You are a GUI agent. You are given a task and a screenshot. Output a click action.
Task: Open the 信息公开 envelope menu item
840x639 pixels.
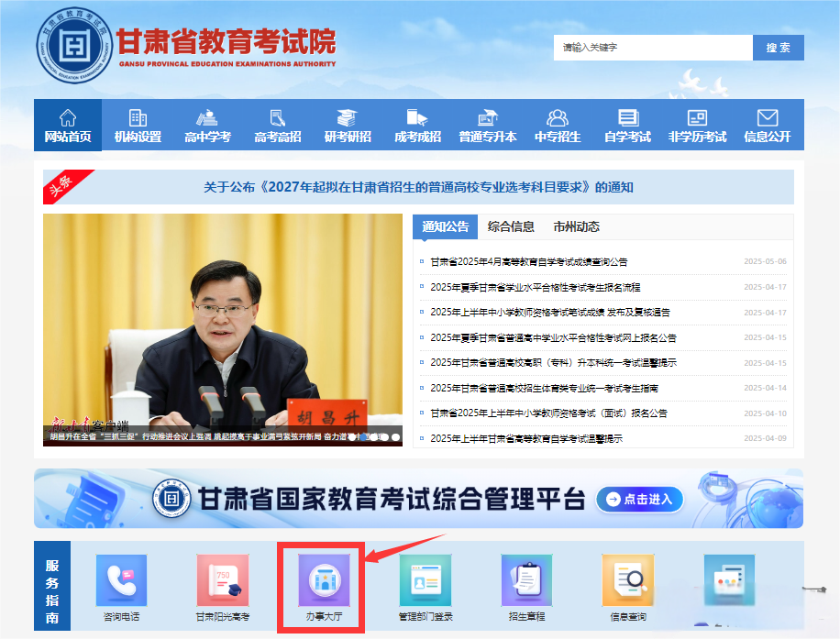(768, 126)
